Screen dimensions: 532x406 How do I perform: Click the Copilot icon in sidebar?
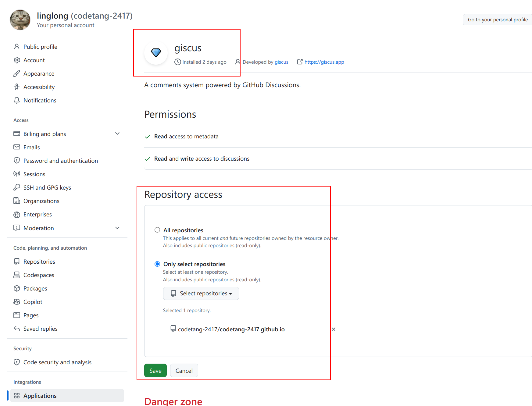tap(17, 302)
